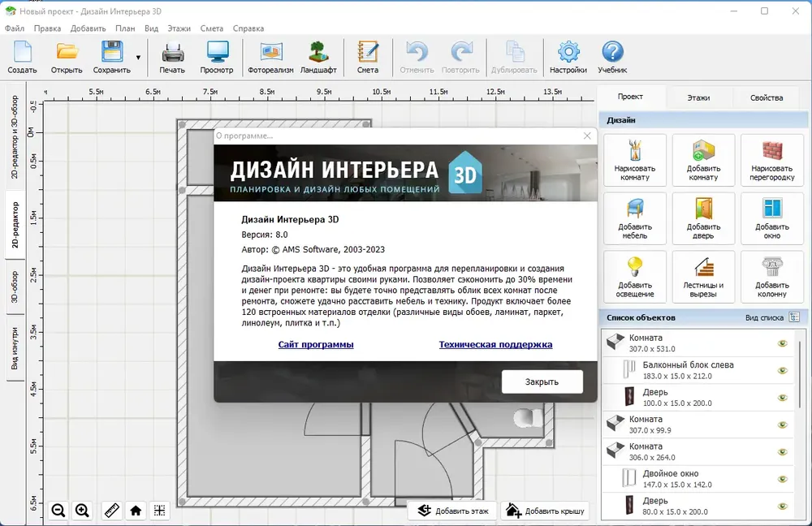Switch to the Этажи panel tab
Screen dimensions: 812x526
pos(698,97)
